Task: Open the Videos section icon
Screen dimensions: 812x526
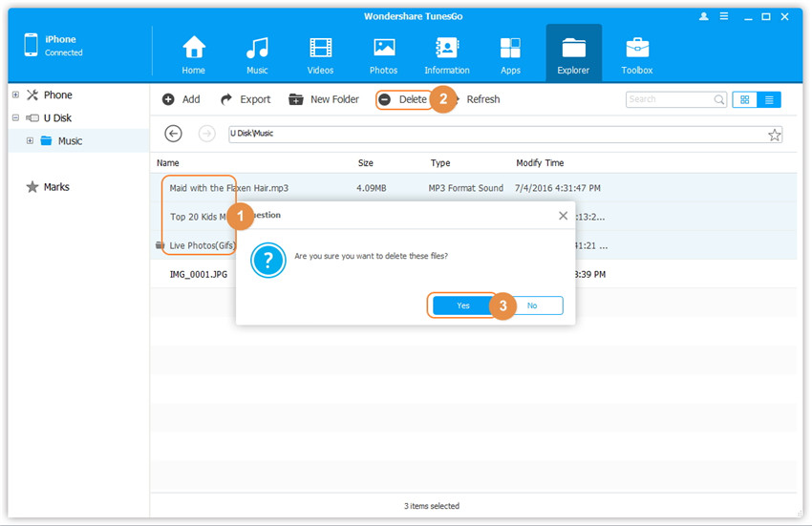Action: [x=321, y=48]
